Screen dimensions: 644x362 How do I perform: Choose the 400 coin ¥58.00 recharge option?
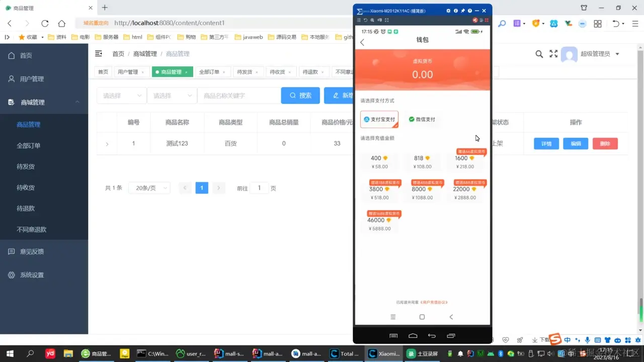click(379, 162)
